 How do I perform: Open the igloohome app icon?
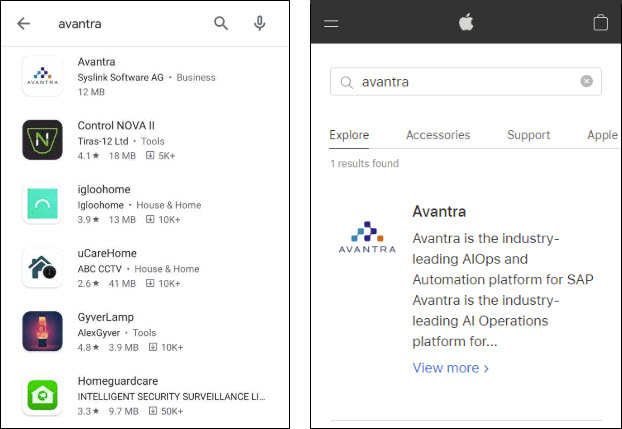[x=42, y=204]
